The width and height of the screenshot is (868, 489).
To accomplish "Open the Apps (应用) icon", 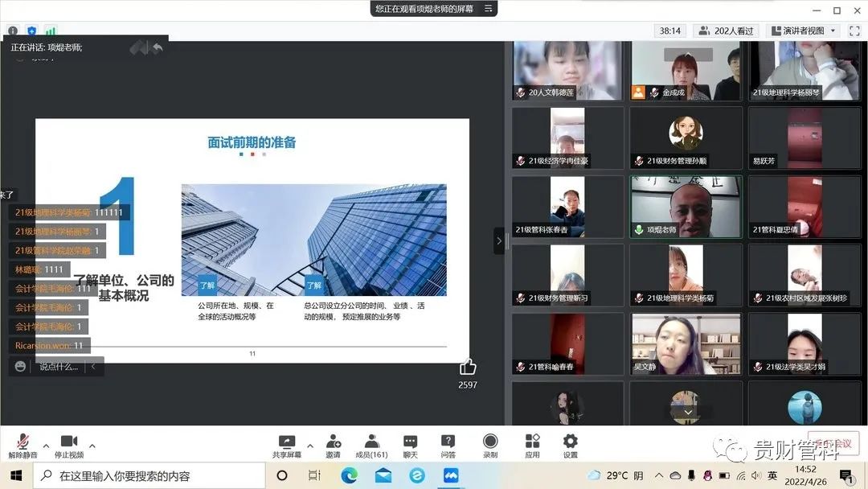I will (x=532, y=442).
